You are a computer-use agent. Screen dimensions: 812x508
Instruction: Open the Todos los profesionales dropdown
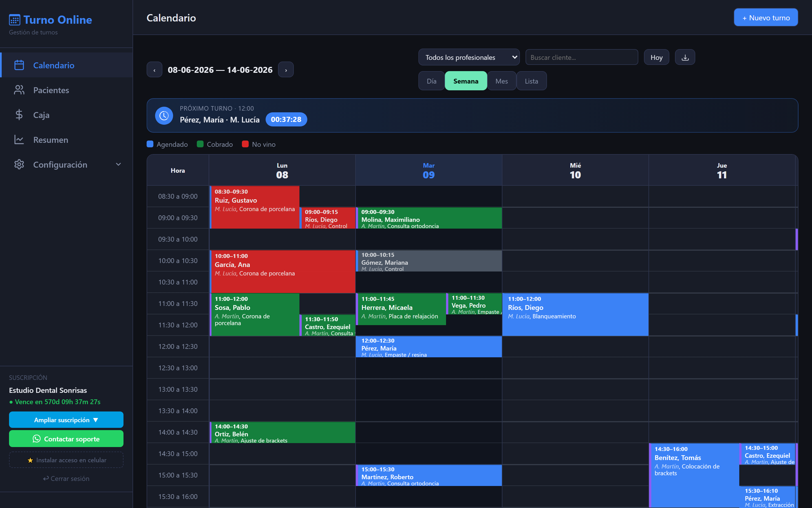(469, 58)
